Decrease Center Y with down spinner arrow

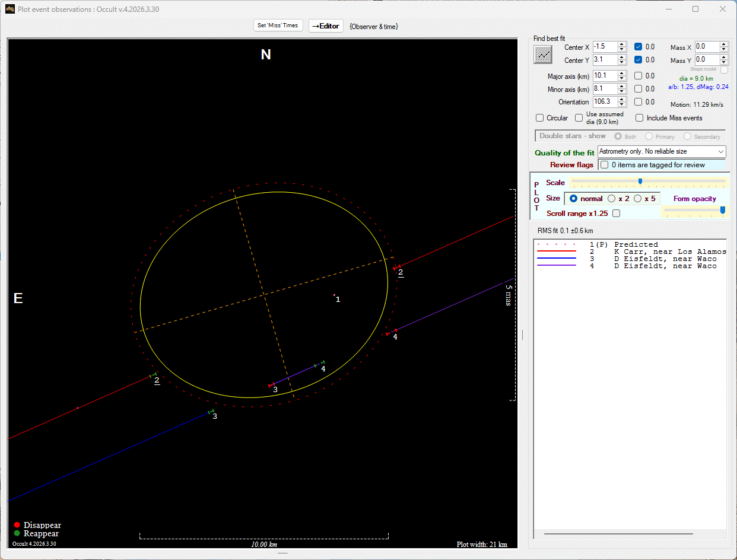click(622, 62)
